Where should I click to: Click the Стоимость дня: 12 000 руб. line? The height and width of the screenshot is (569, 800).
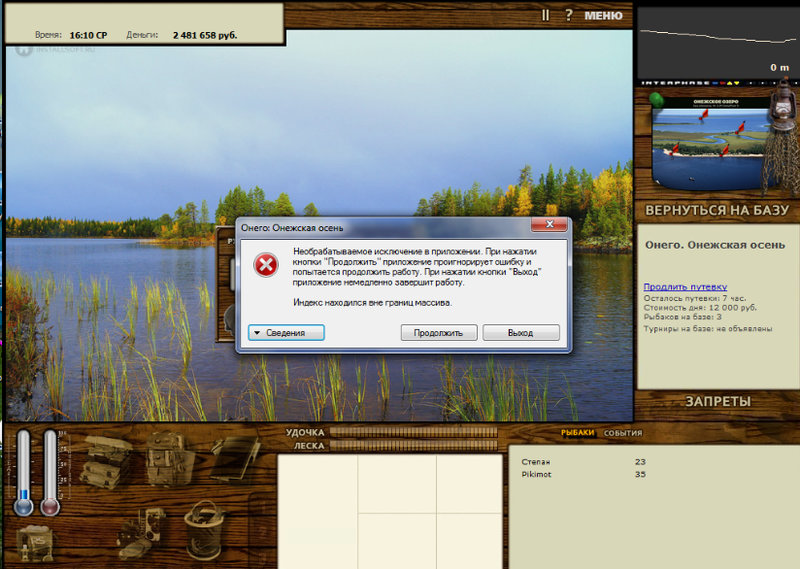(x=700, y=308)
